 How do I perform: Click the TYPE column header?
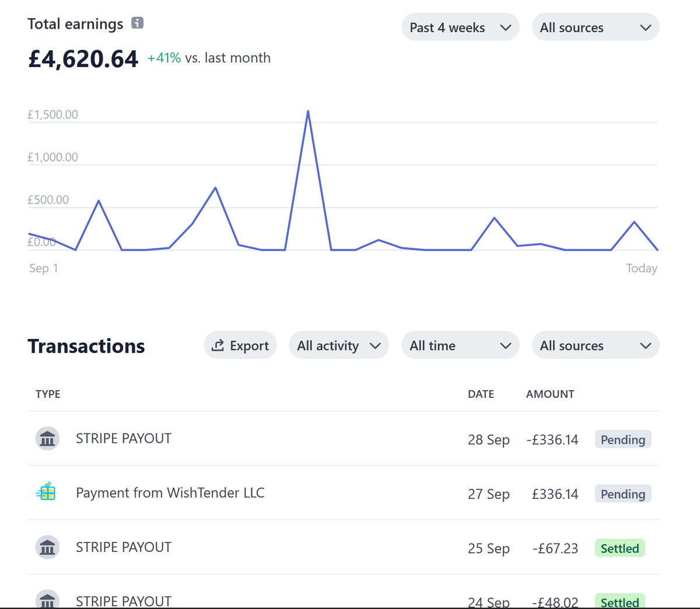pyautogui.click(x=48, y=394)
